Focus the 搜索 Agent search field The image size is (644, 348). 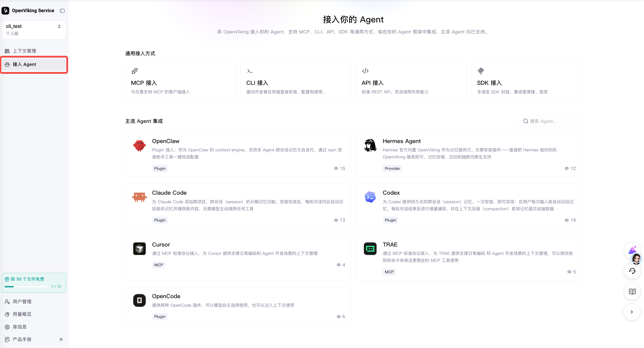tap(550, 121)
